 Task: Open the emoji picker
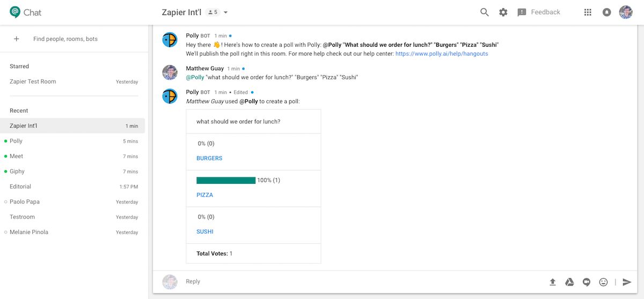[603, 282]
